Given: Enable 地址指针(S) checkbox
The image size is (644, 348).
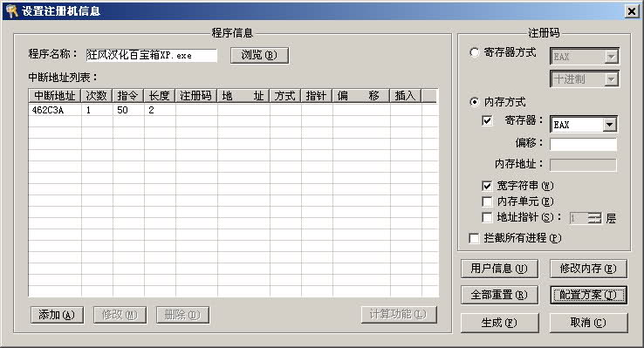Looking at the screenshot, I should tap(487, 217).
